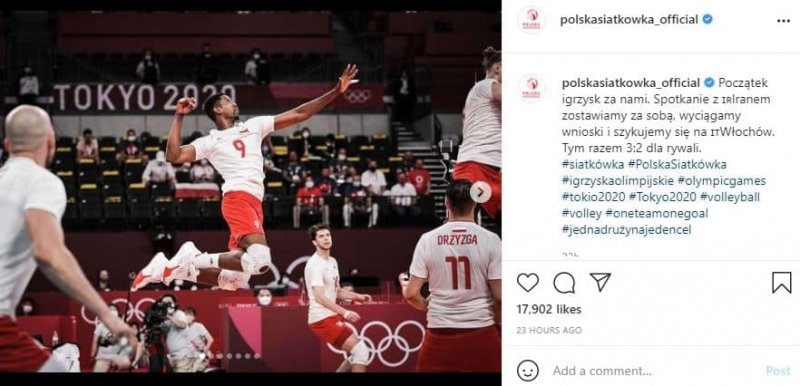Share post with the paper plane icon
This screenshot has height=386, width=800.
tap(600, 282)
